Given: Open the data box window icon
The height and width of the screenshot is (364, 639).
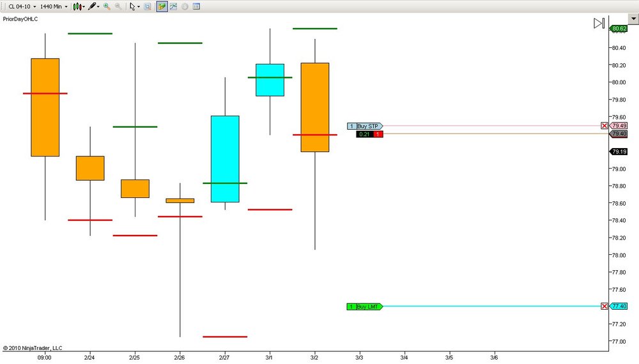Looking at the screenshot, I should [196, 6].
